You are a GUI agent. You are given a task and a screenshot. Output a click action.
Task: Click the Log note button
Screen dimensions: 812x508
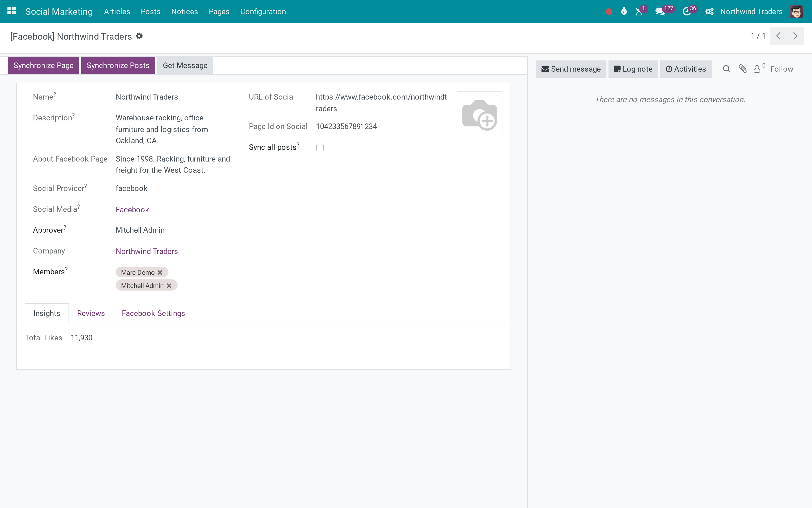click(x=633, y=69)
